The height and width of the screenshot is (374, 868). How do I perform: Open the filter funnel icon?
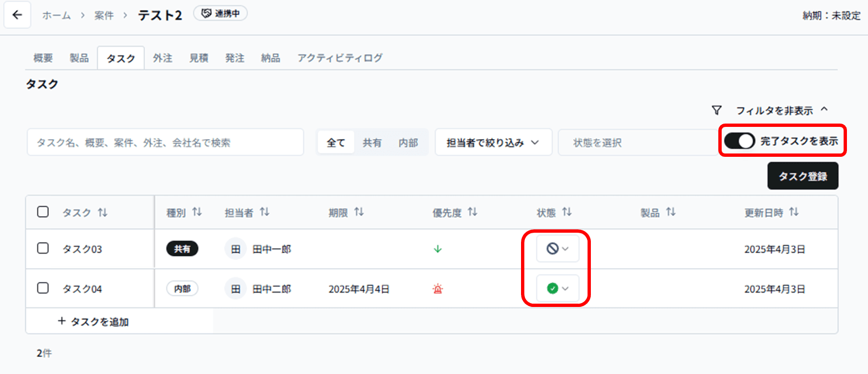[x=717, y=110]
